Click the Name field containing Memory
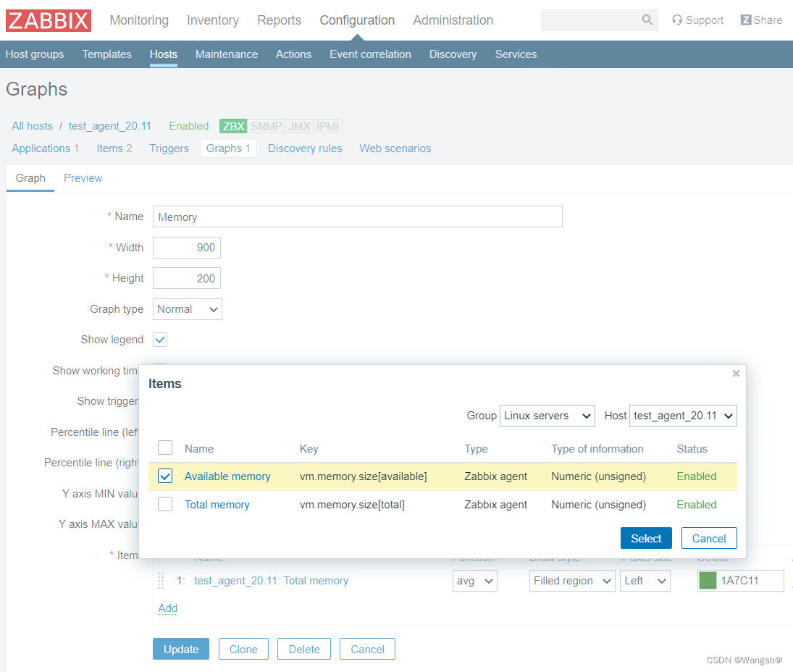The height and width of the screenshot is (672, 793). coord(358,217)
